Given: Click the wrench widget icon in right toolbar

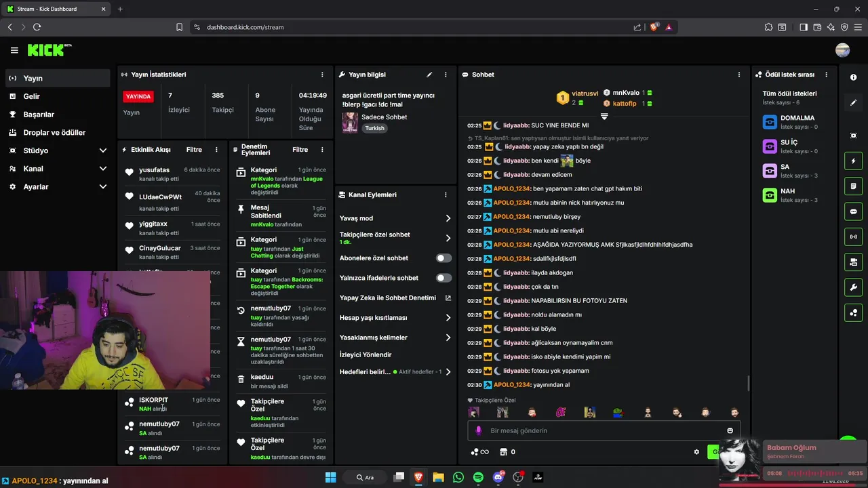Looking at the screenshot, I should [x=853, y=287].
